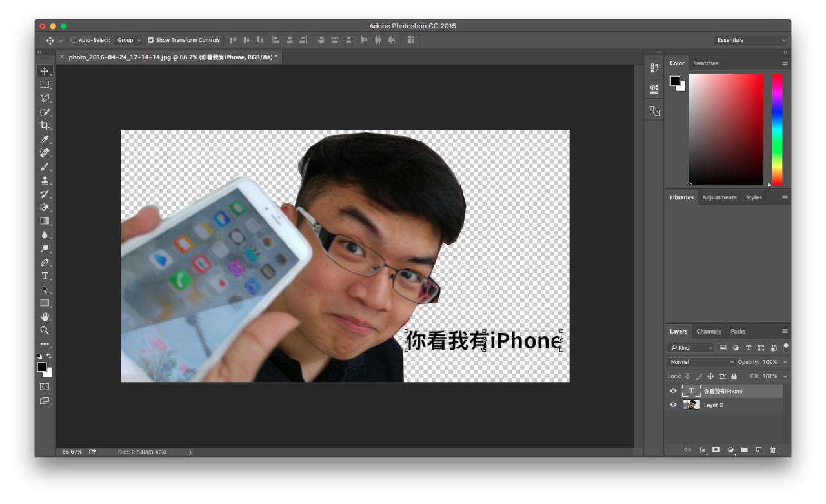This screenshot has width=826, height=504.
Task: Open the layer filter Kind dropdown
Action: pyautogui.click(x=692, y=348)
